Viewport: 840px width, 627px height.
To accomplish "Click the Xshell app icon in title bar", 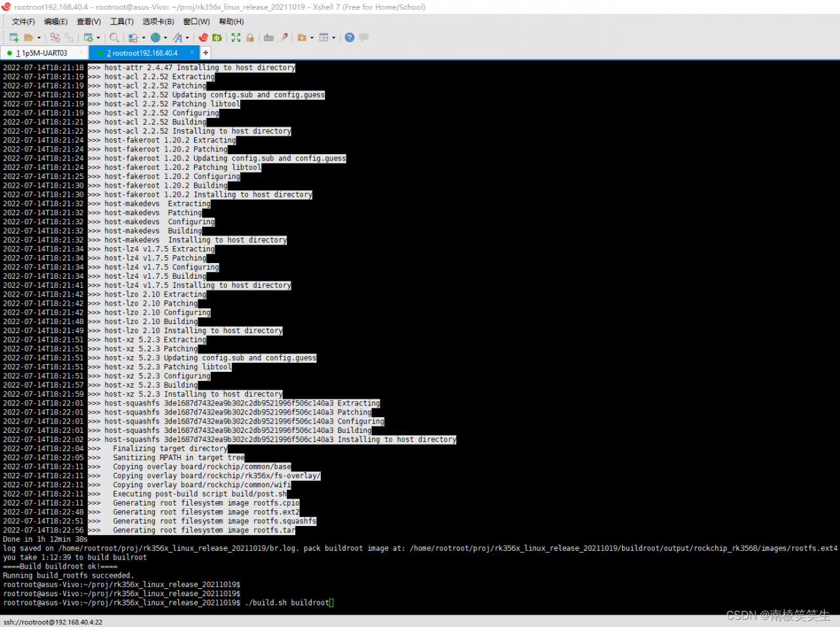I will coord(7,7).
